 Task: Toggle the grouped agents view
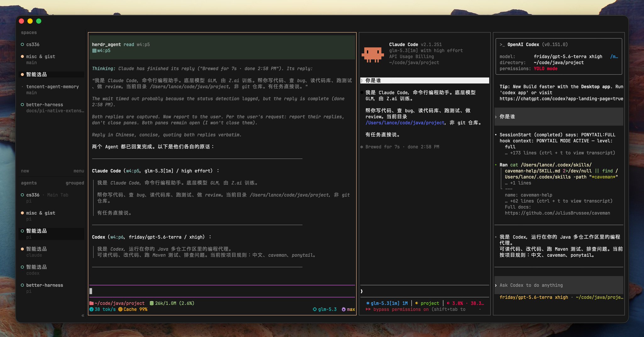[75, 183]
